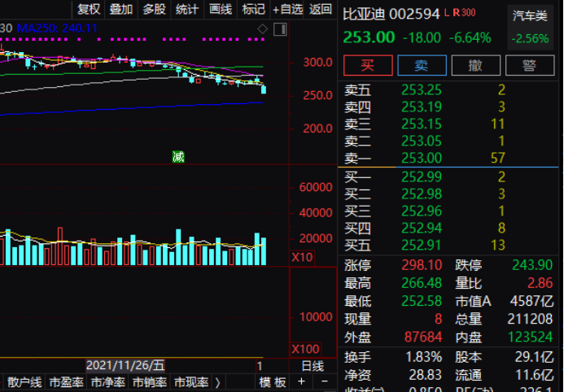Click the 300.0 price axis label
The width and height of the screenshot is (564, 392).
tap(317, 63)
